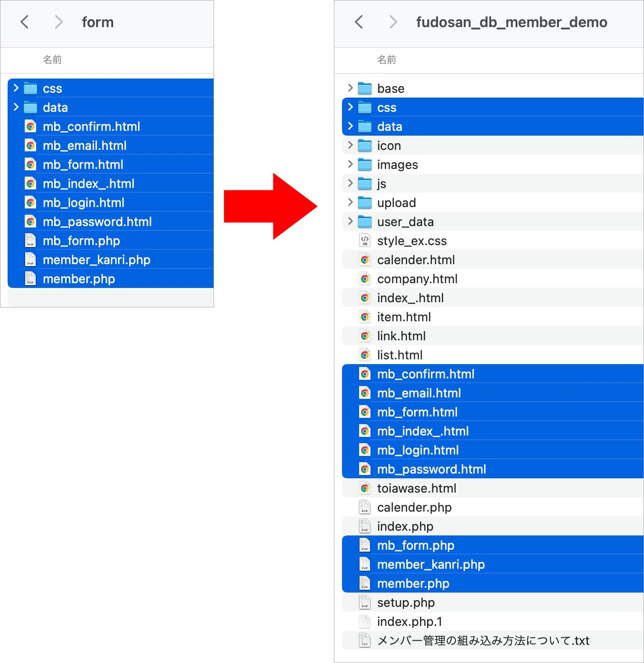Expand the user_data folder chevron
This screenshot has width=644, height=663.
[x=351, y=221]
